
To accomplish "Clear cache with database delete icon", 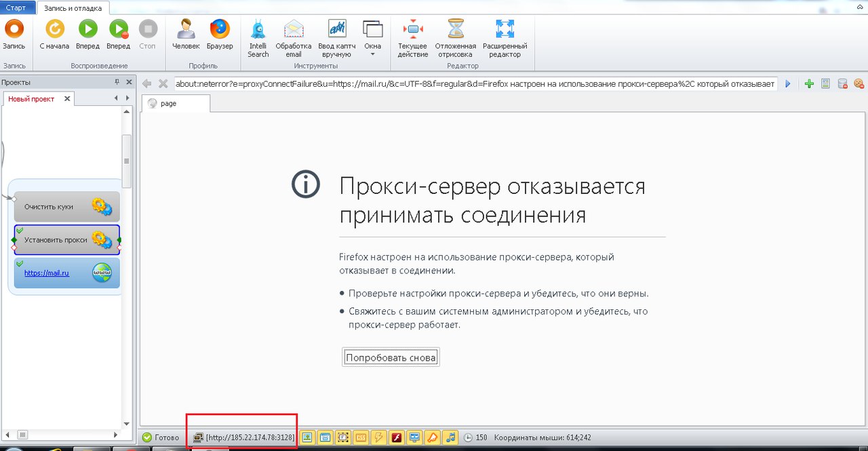I will click(842, 83).
